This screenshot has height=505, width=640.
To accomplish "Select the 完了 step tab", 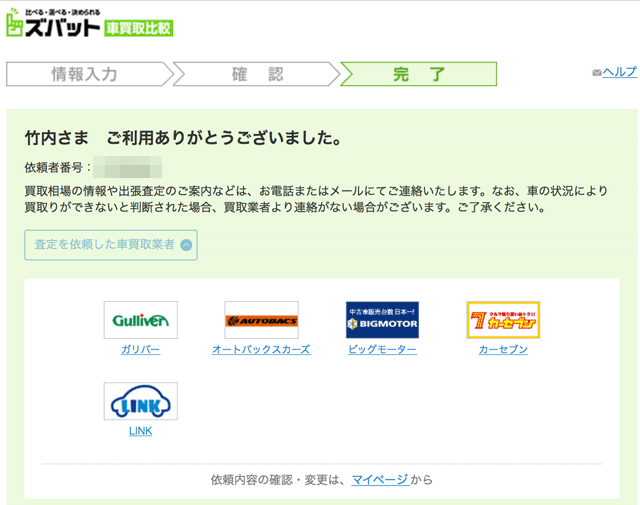I will click(x=419, y=74).
